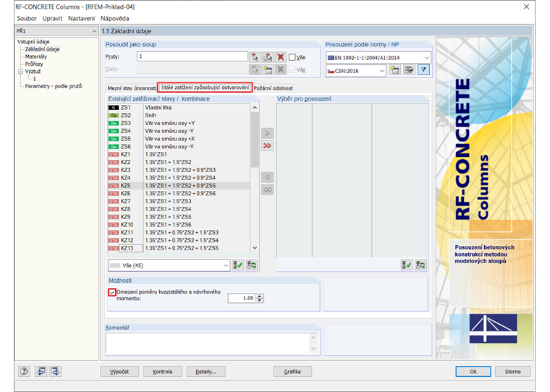The width and height of the screenshot is (550, 392).
Task: Cancel with the Storno button
Action: coord(512,371)
